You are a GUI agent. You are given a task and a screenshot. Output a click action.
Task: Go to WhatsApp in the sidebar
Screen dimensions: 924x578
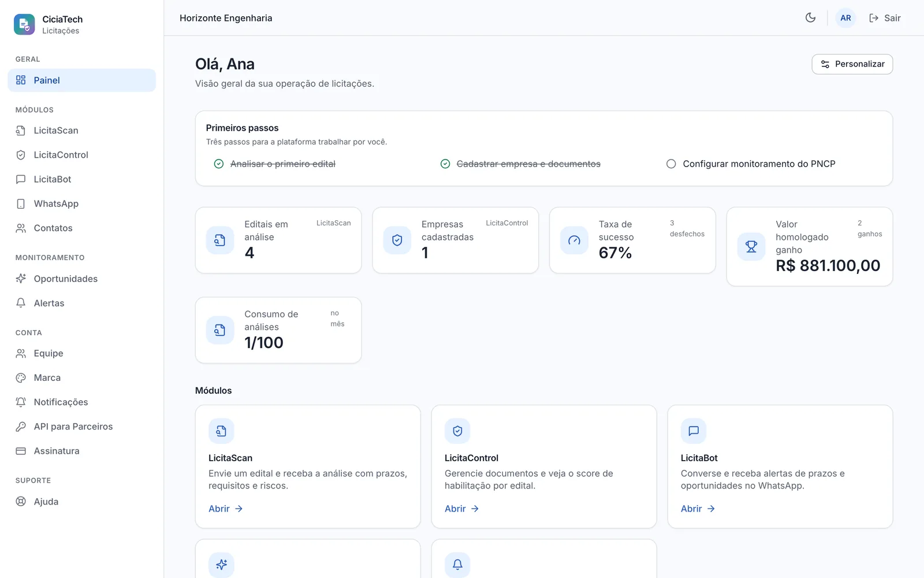(81, 203)
